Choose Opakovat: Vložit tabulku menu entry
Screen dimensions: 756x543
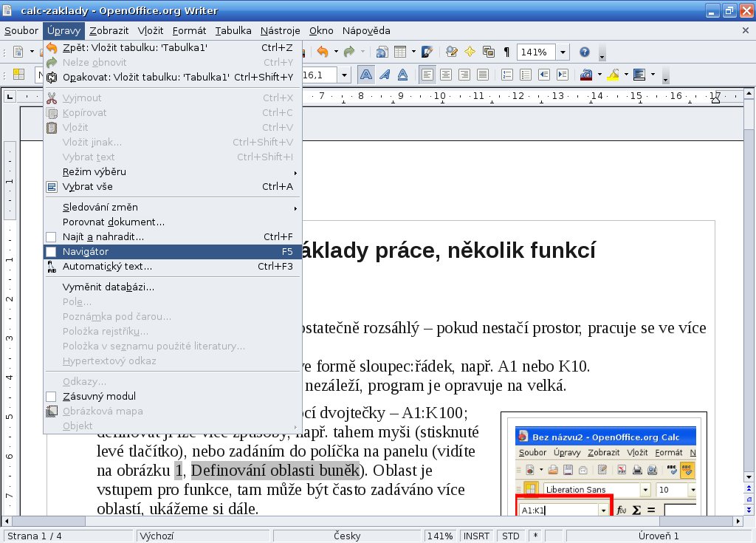173,77
